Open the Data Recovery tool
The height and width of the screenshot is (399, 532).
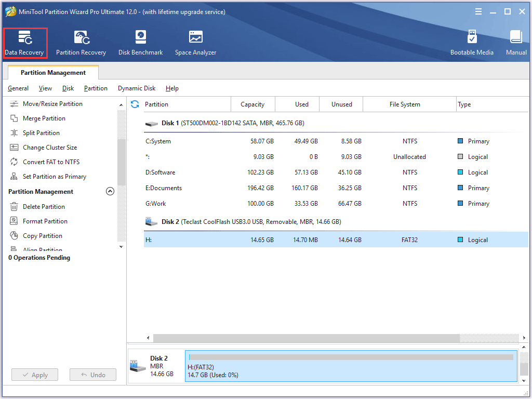tap(25, 43)
